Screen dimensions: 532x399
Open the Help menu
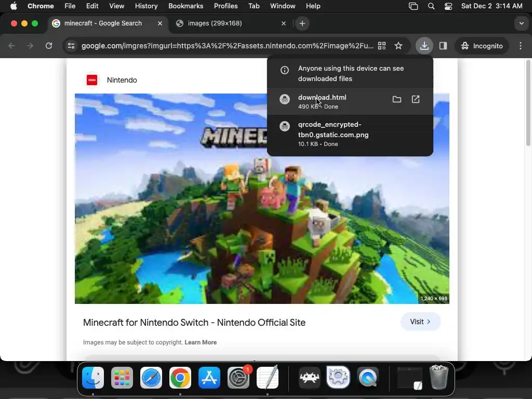(313, 6)
